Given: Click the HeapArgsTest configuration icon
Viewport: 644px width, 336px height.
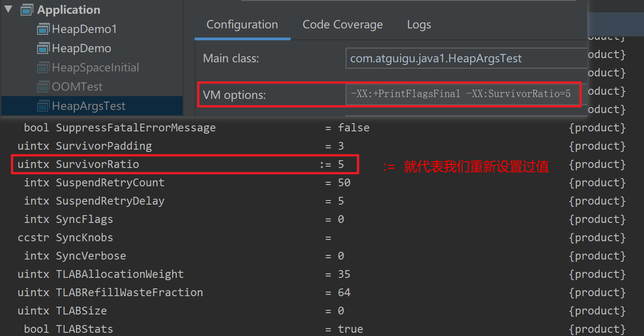Looking at the screenshot, I should [43, 106].
